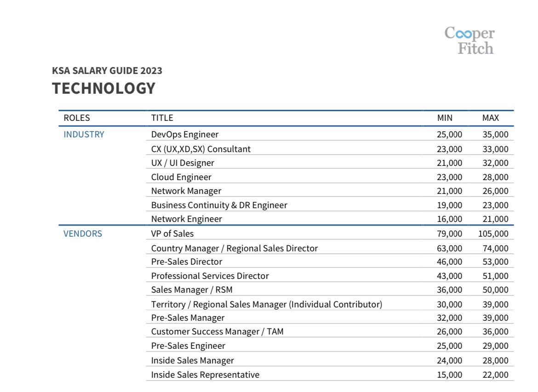Select 'Professional Services Director' title
This screenshot has width=538, height=392.
coord(210,276)
